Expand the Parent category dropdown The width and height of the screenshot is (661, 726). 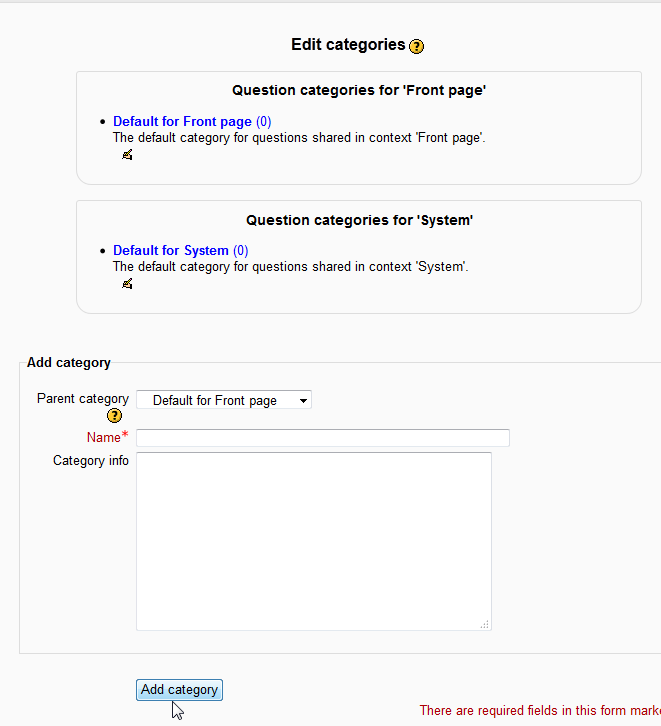click(224, 400)
